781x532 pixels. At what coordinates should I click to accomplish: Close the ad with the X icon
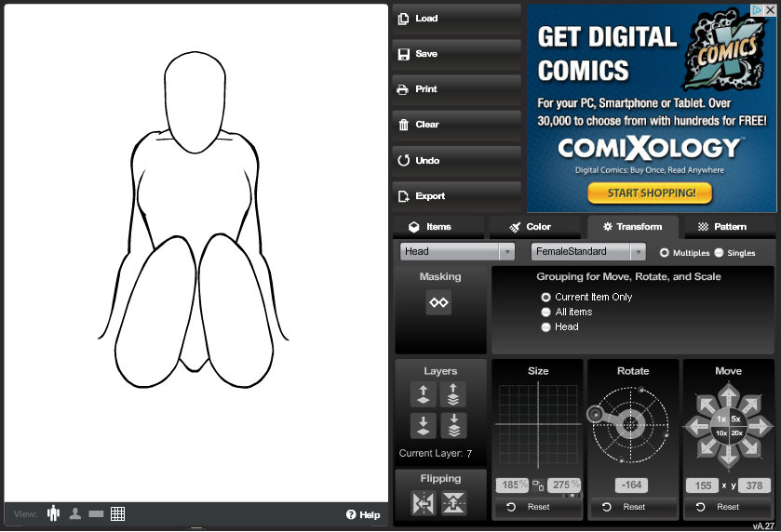tap(770, 9)
